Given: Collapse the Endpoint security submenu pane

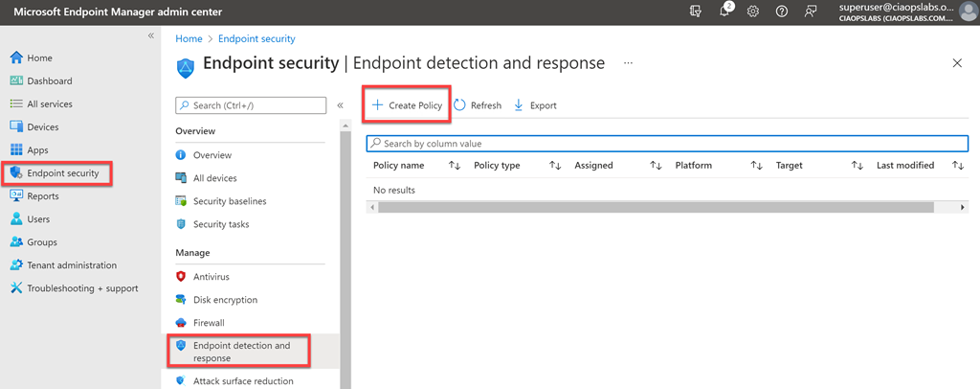Looking at the screenshot, I should click(340, 105).
